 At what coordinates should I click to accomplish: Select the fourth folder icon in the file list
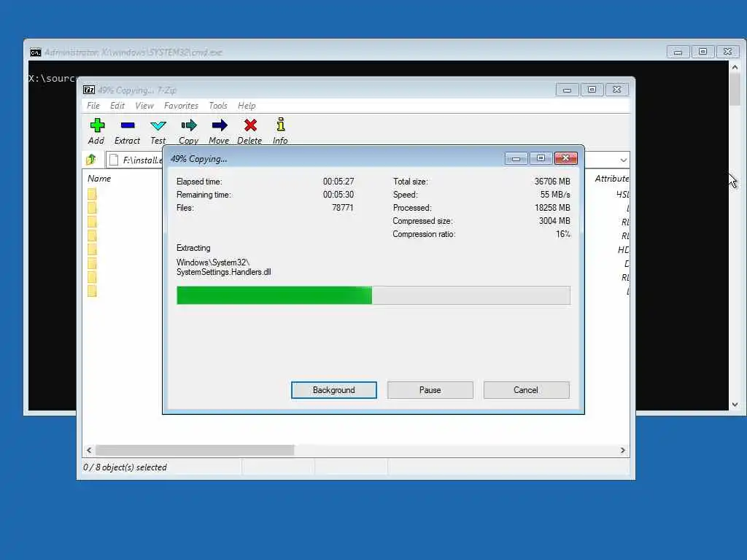click(92, 236)
